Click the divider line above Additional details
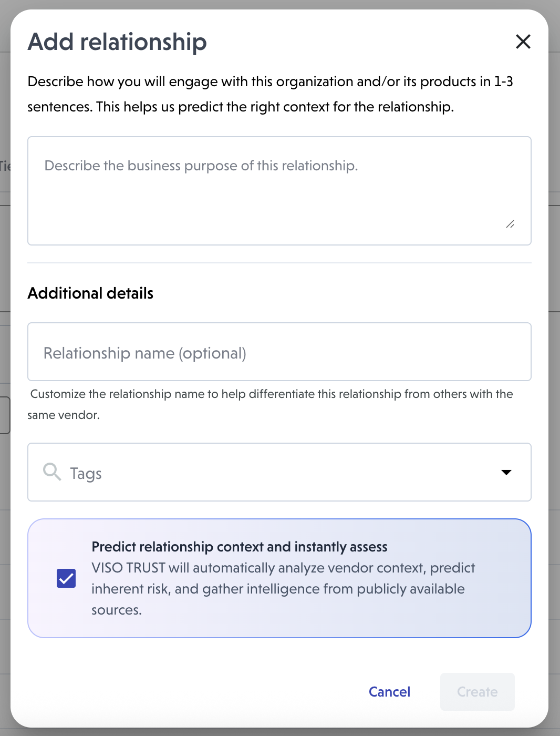 278,263
